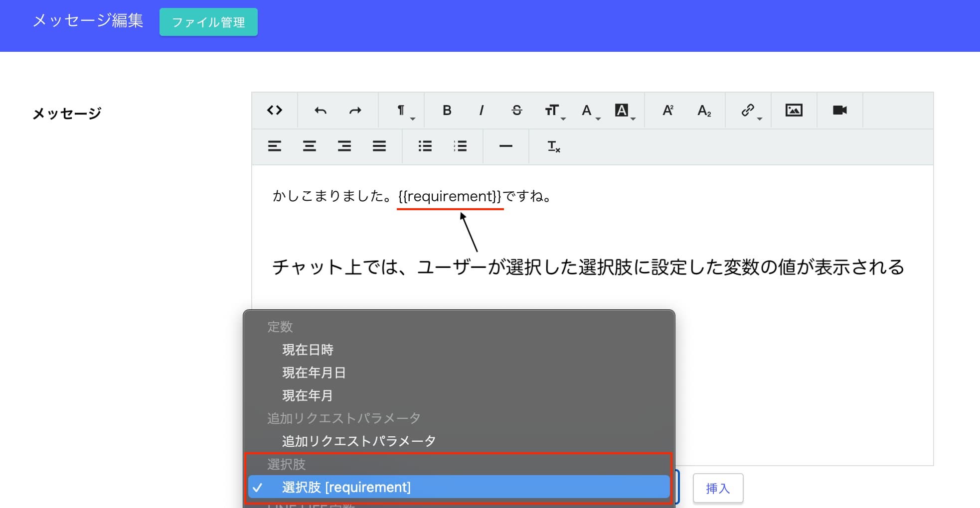Justify the text
This screenshot has width=980, height=508.
(379, 146)
